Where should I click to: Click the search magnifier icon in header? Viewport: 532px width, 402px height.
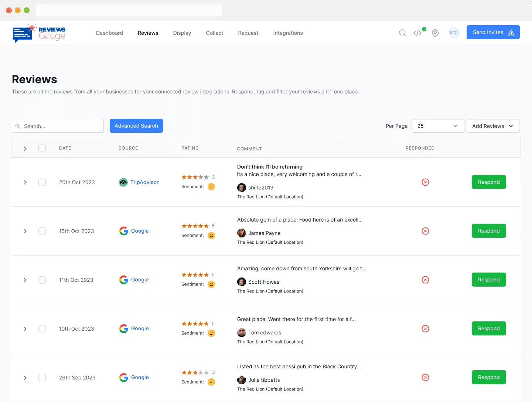click(402, 33)
